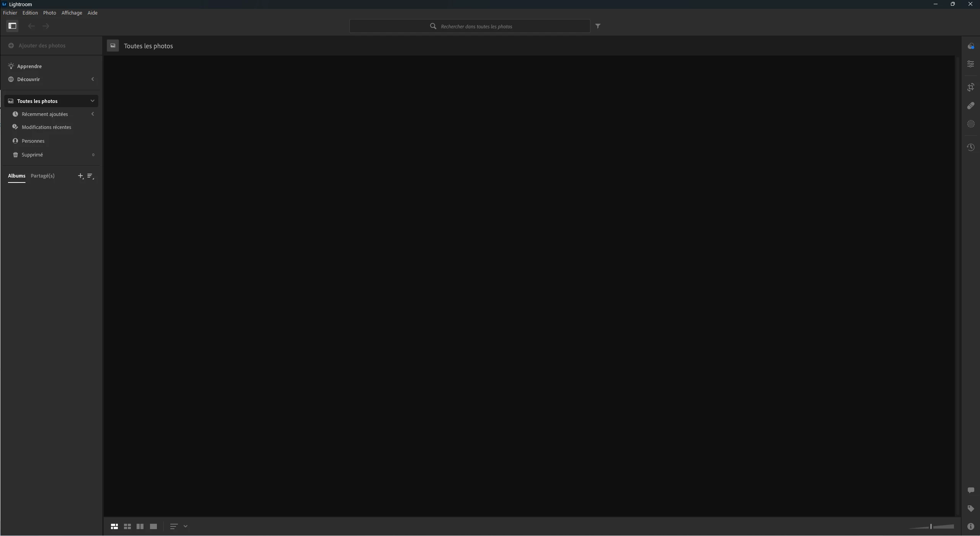Expand the Découvrir section chevron

pyautogui.click(x=92, y=79)
